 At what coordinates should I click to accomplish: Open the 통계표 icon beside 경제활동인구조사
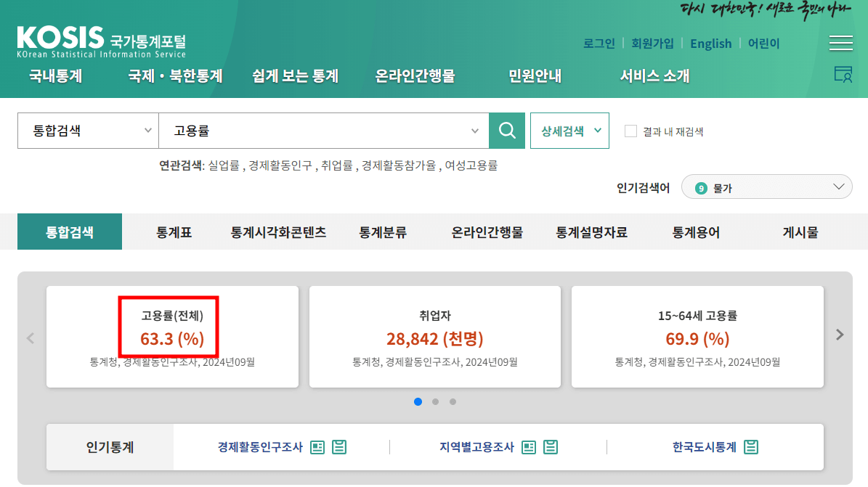point(317,447)
